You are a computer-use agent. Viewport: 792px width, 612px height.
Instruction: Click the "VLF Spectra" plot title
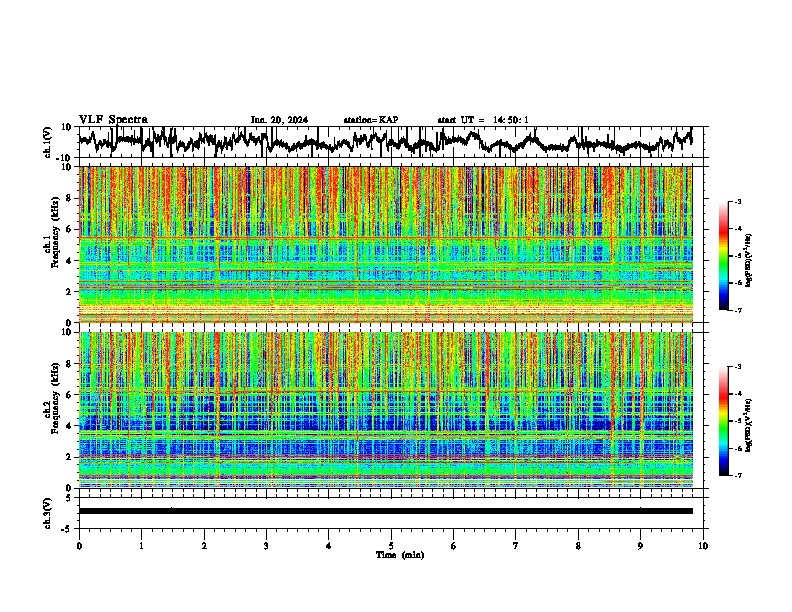click(113, 120)
